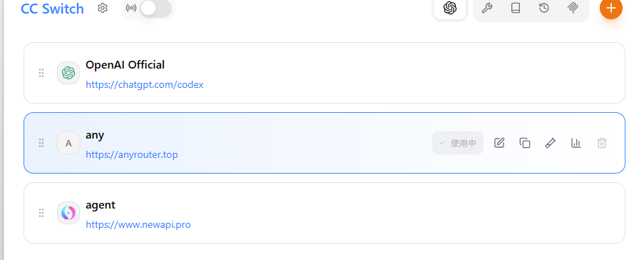Click the 使用中 status button
This screenshot has width=644, height=260.
tap(458, 143)
